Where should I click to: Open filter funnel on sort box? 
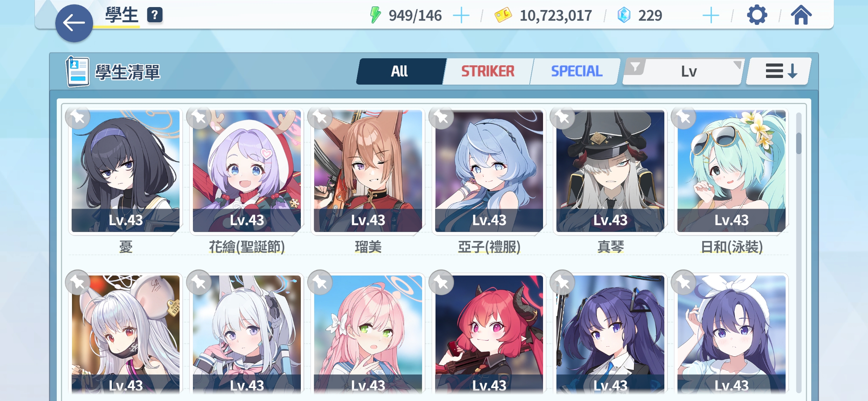[x=635, y=67]
